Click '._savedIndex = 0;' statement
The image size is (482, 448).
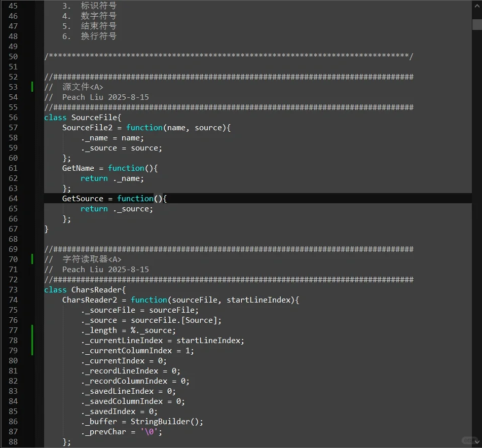click(119, 412)
